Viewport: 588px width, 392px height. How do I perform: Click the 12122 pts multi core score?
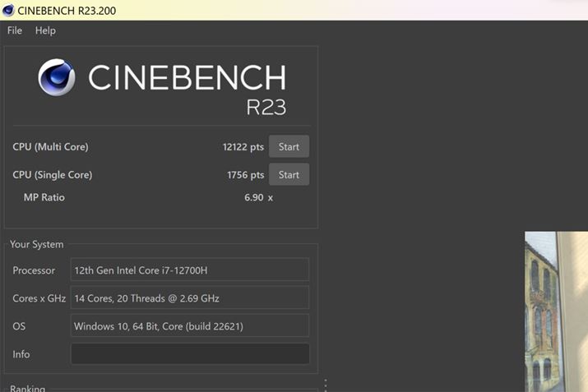(243, 147)
